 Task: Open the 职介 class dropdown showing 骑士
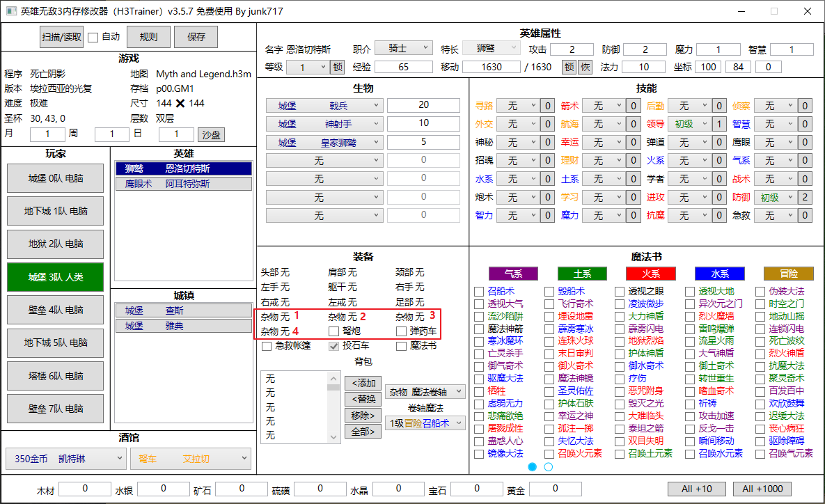tap(404, 48)
